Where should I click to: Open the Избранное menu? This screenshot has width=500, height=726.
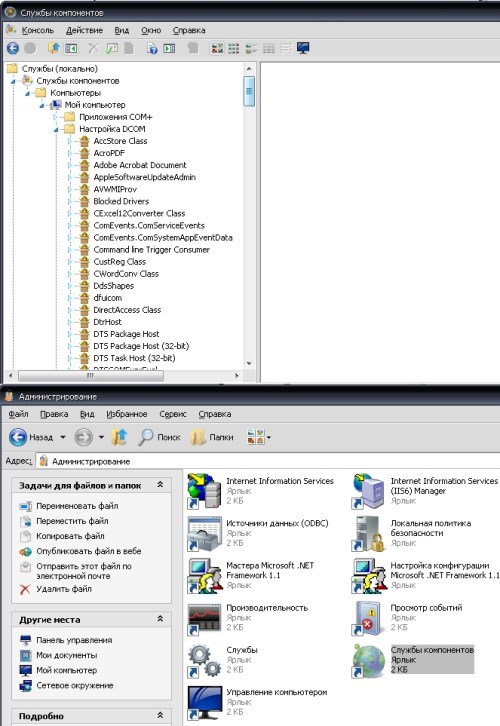(126, 414)
